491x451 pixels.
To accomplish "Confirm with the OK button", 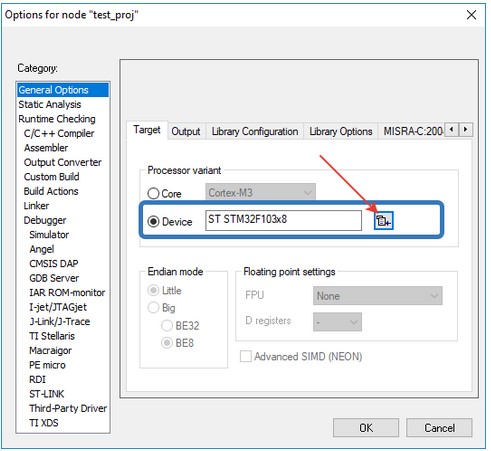I will (366, 428).
